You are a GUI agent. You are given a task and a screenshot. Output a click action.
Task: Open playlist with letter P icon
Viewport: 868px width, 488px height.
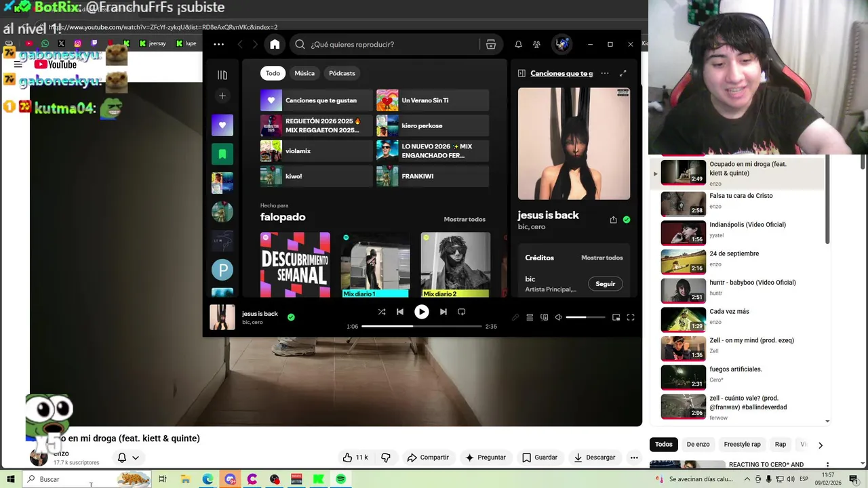pos(222,270)
